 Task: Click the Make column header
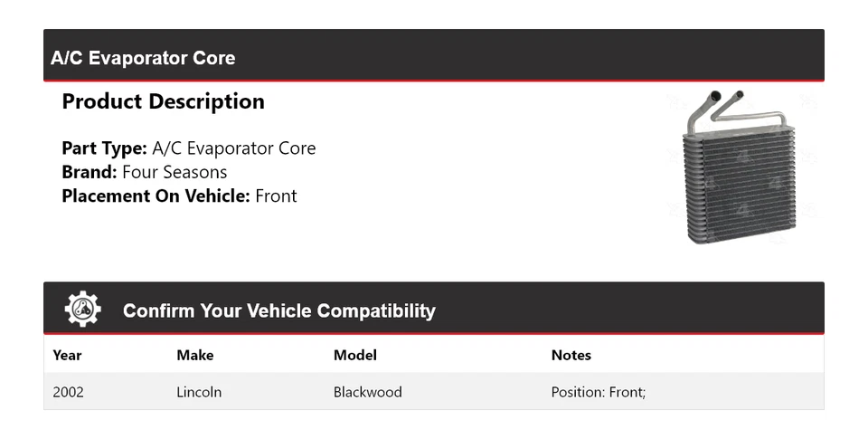click(194, 355)
